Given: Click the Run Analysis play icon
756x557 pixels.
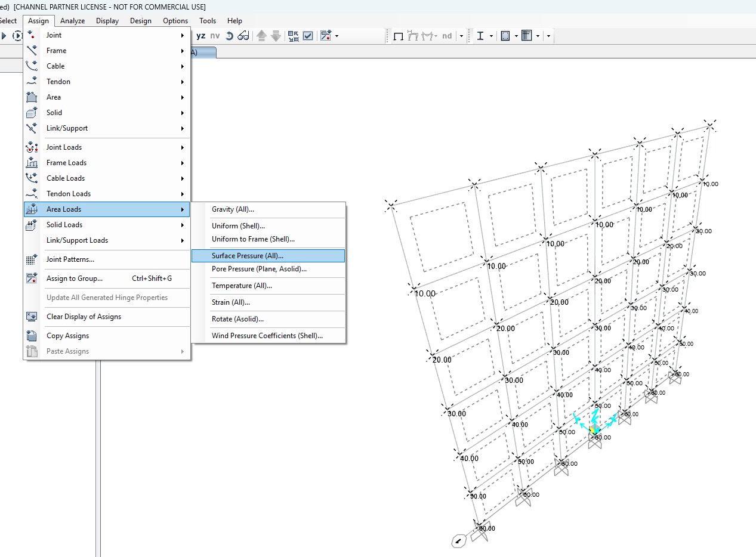Looking at the screenshot, I should pos(4,36).
